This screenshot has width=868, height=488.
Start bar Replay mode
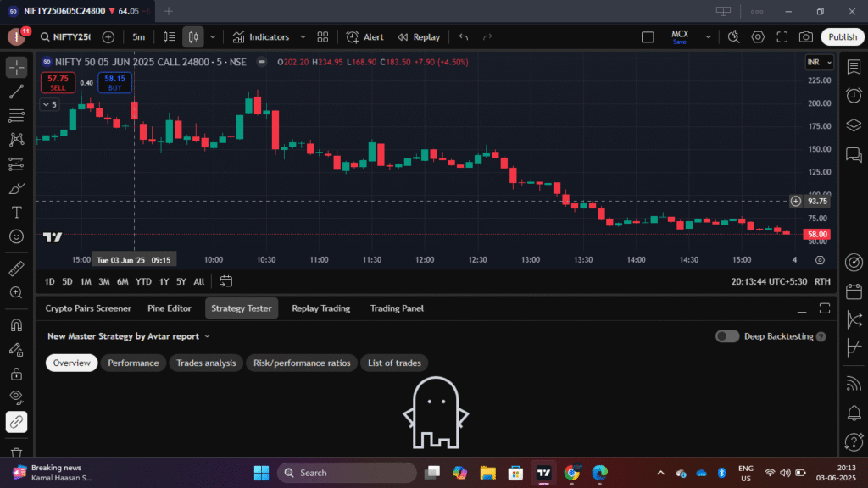click(x=419, y=37)
